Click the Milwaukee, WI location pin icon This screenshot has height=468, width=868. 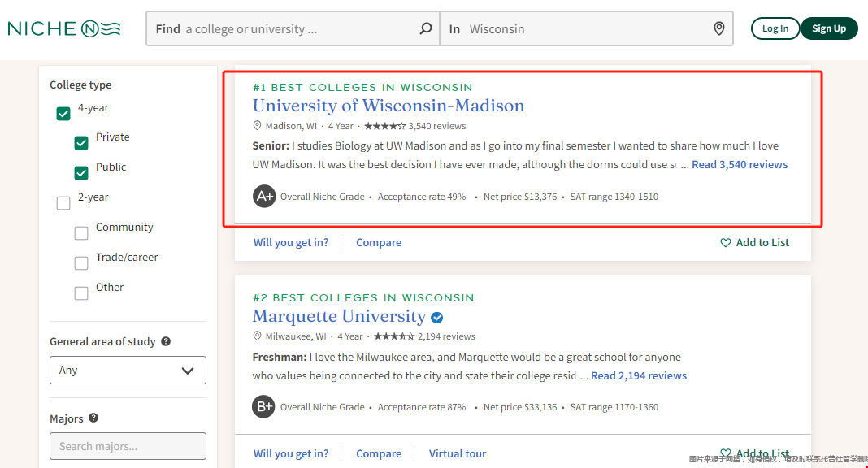pos(257,336)
